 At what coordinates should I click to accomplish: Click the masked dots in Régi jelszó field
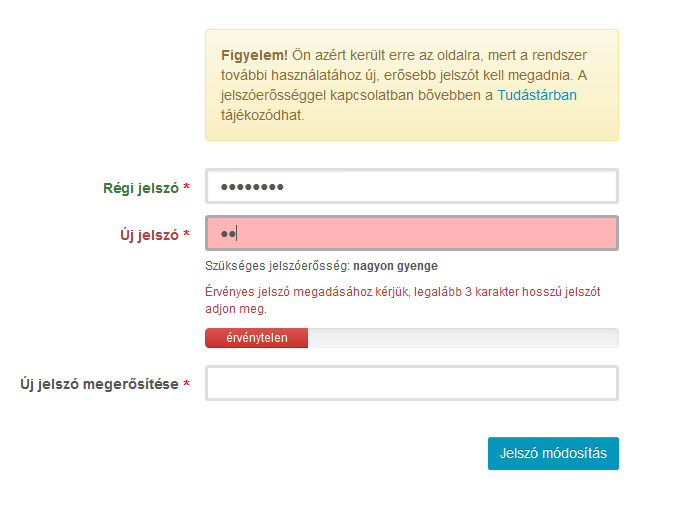click(x=252, y=187)
